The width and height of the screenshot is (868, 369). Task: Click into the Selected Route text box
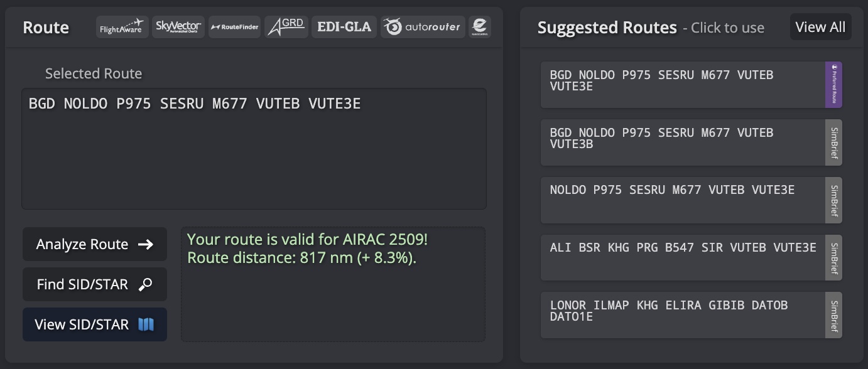[x=254, y=148]
